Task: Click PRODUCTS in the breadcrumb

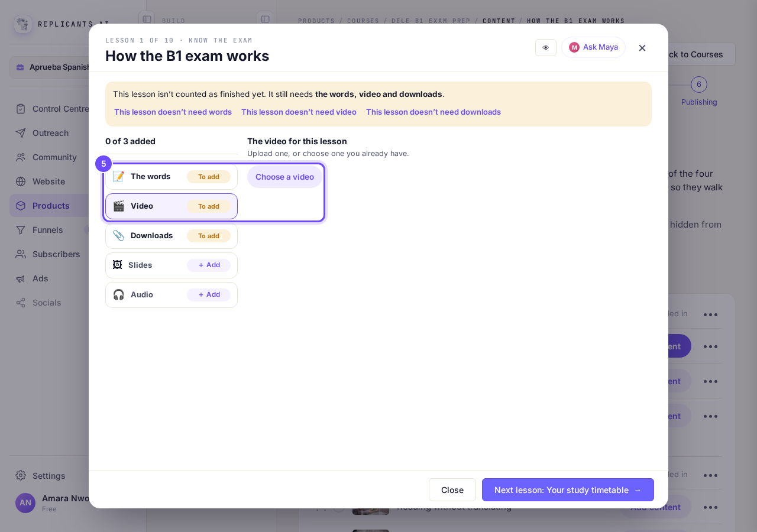Action: 316,21
